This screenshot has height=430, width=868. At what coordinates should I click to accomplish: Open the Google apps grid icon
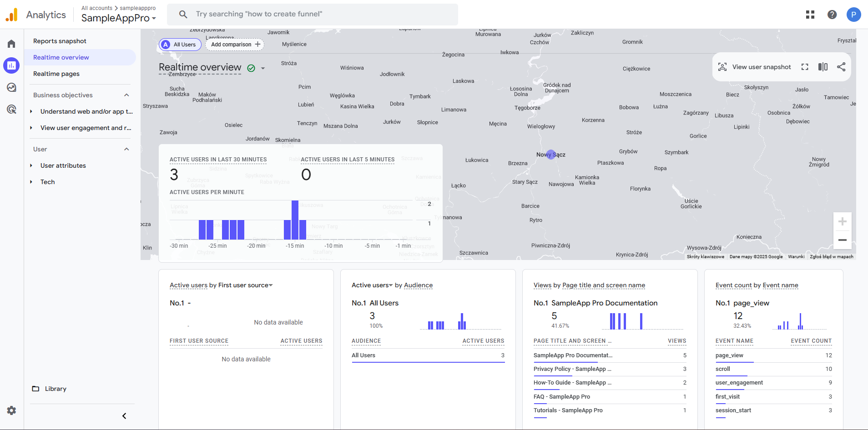810,15
